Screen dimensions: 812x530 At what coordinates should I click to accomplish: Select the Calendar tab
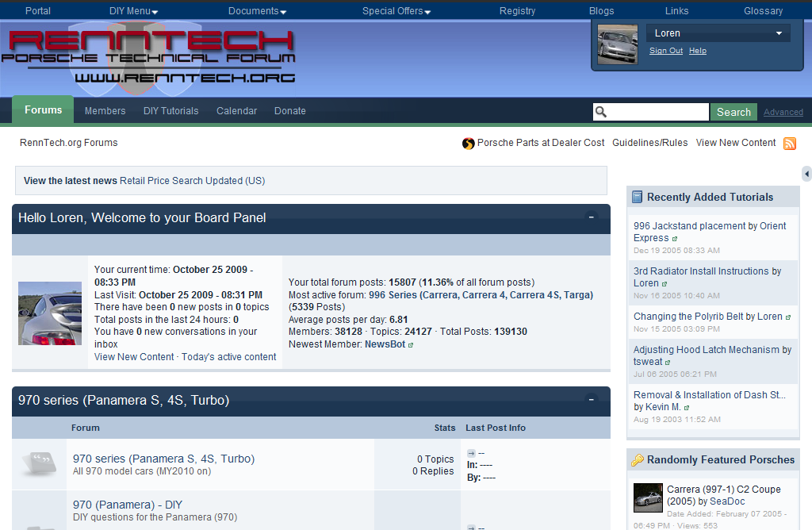pos(236,111)
